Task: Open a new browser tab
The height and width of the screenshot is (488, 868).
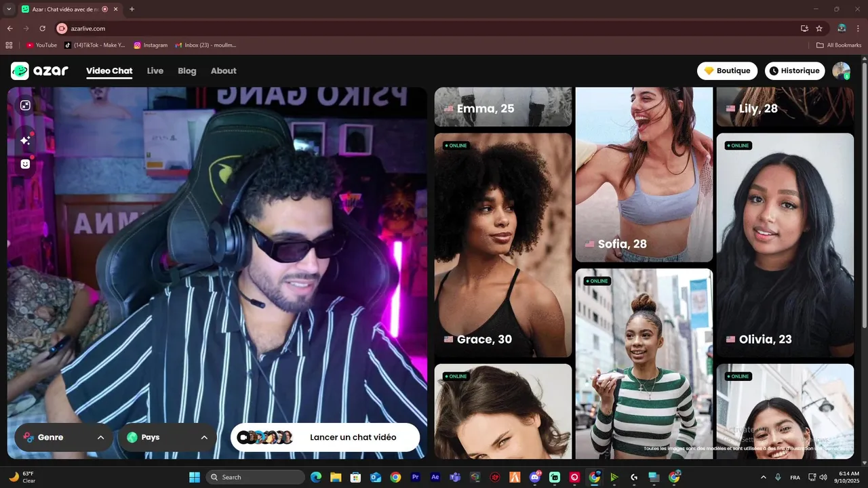Action: [x=132, y=9]
